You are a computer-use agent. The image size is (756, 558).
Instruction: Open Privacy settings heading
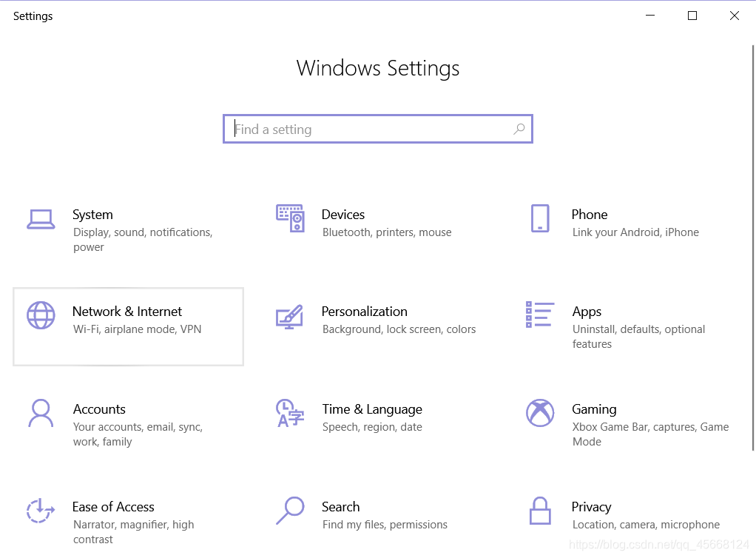(592, 508)
